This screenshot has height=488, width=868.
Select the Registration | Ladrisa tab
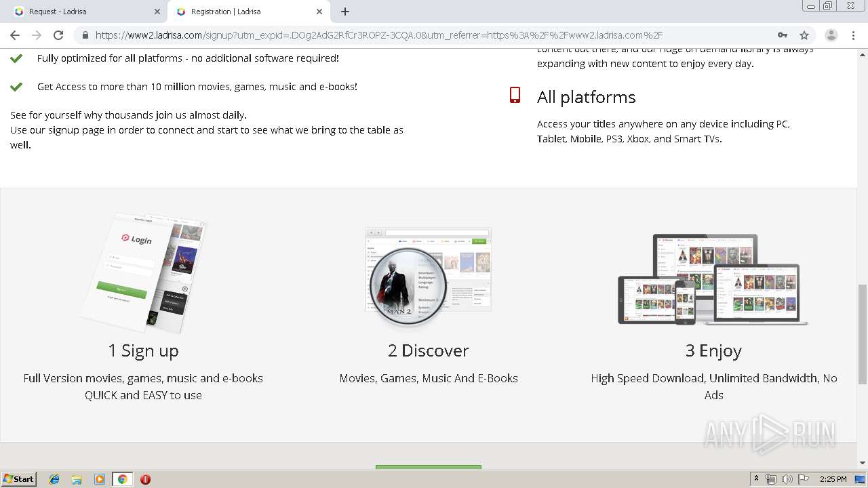248,12
